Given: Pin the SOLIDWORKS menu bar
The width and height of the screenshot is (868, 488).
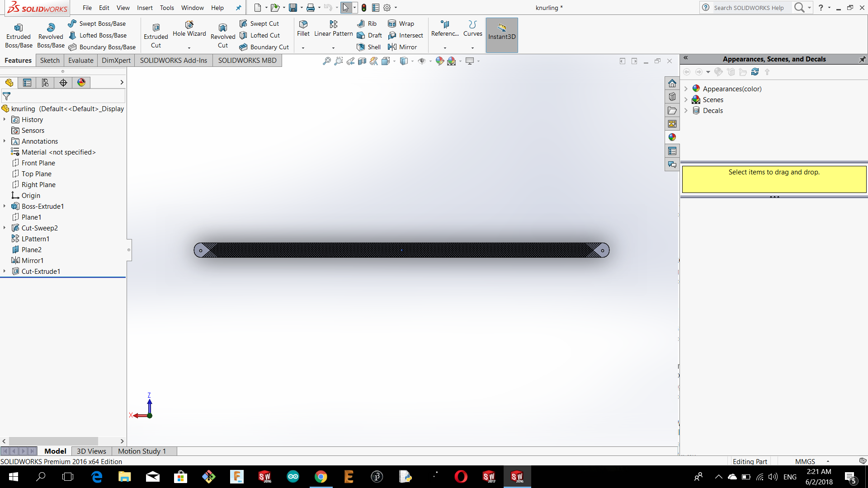Looking at the screenshot, I should pos(238,8).
